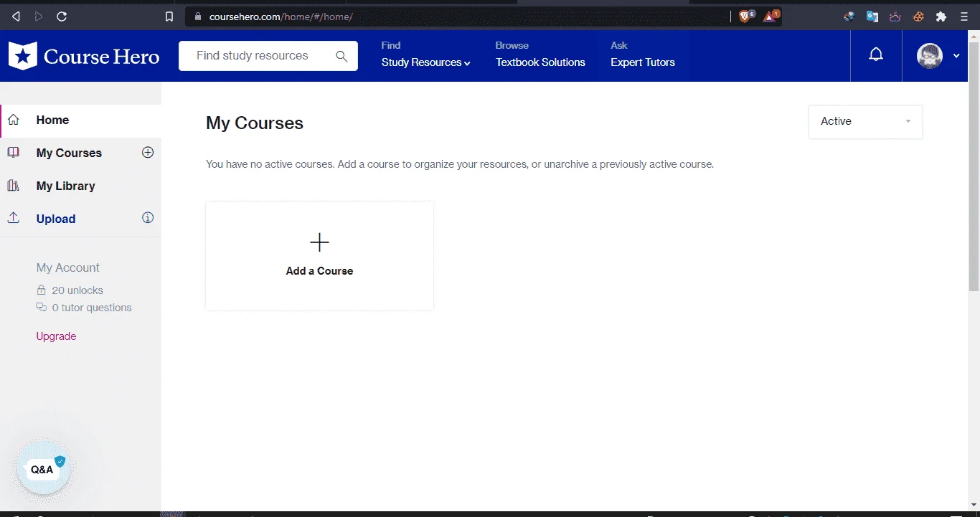The image size is (980, 517).
Task: Click the address bar URL
Action: tap(281, 16)
